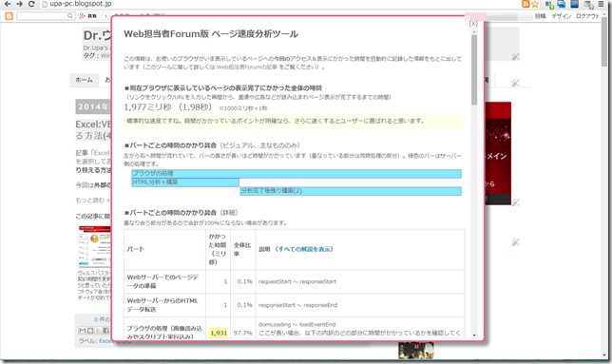
Task: Click the gray monitor extension icon
Action: click(588, 5)
